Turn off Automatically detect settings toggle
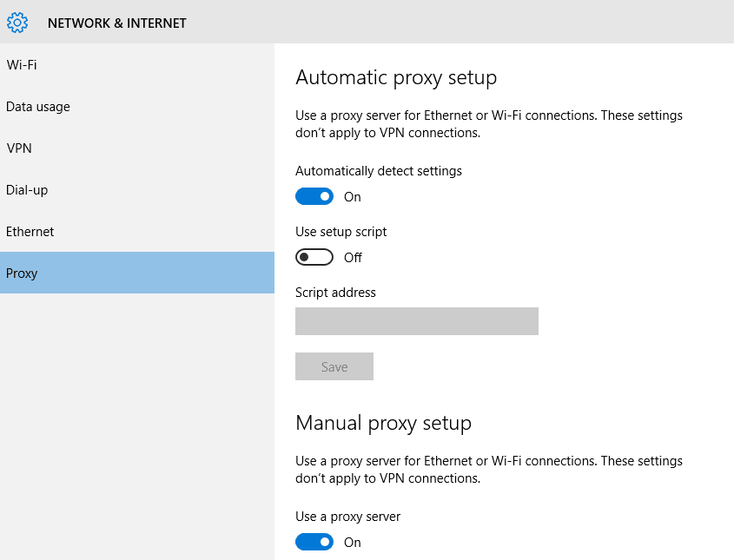The image size is (734, 560). [314, 197]
